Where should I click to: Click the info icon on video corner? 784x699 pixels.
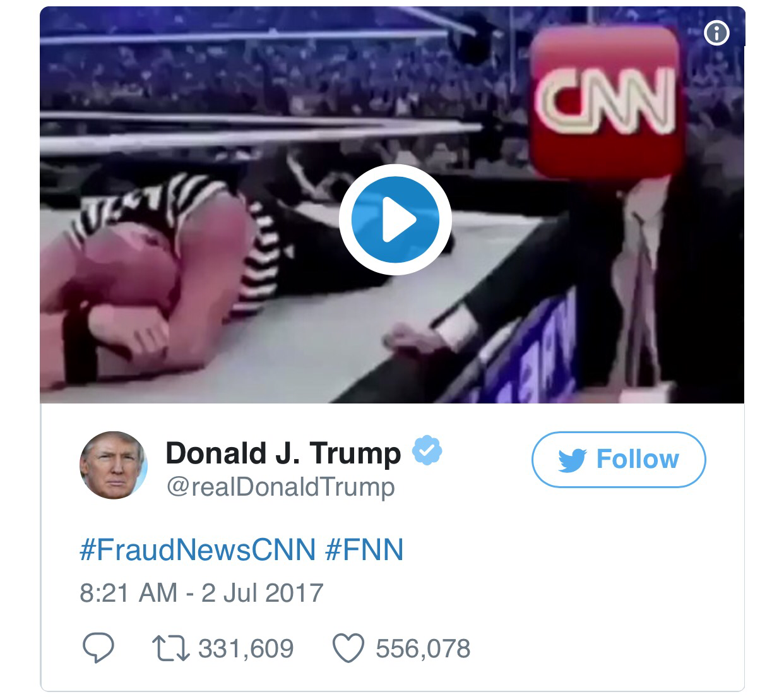pyautogui.click(x=716, y=33)
